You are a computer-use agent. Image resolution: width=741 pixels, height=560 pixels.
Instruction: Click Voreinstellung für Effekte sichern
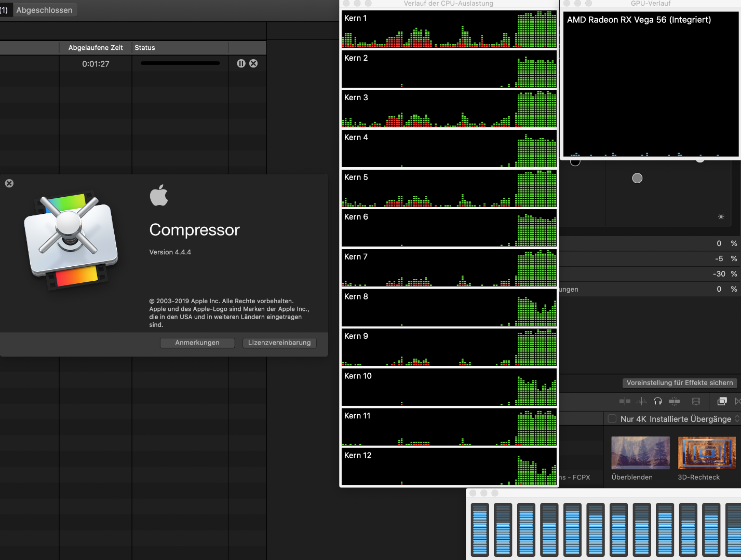(x=679, y=383)
